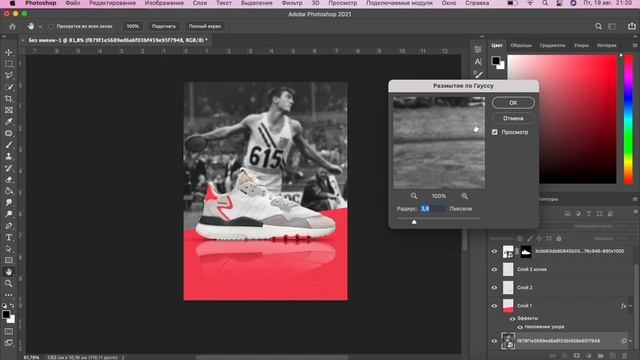Viewport: 640px width, 360px height.
Task: Select the Rectangle shape tool
Action: click(9, 260)
